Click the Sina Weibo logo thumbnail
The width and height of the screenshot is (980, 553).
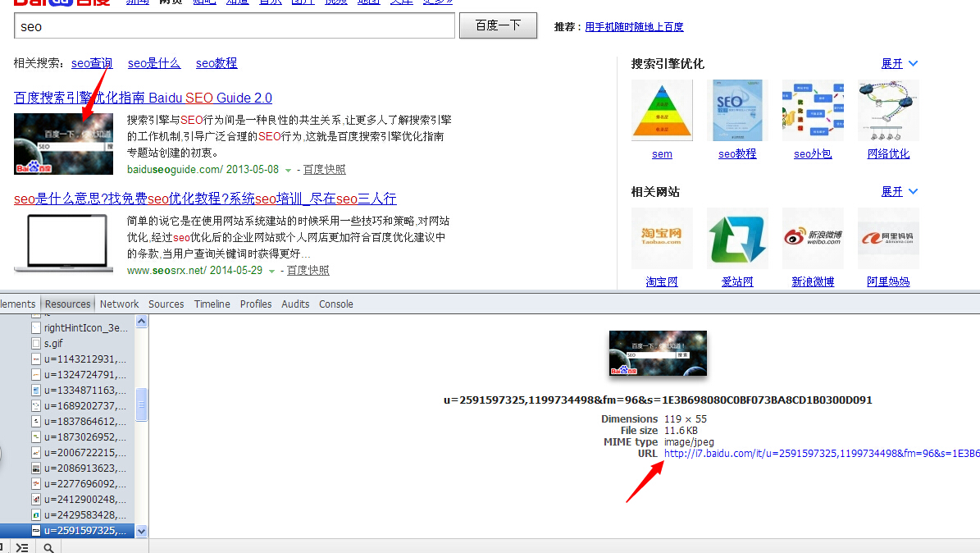814,238
